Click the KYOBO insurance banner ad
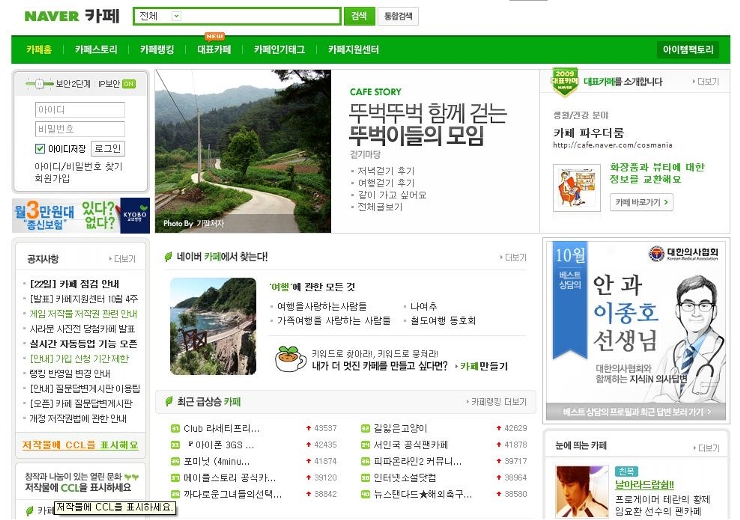The height and width of the screenshot is (520, 740). pyautogui.click(x=80, y=214)
